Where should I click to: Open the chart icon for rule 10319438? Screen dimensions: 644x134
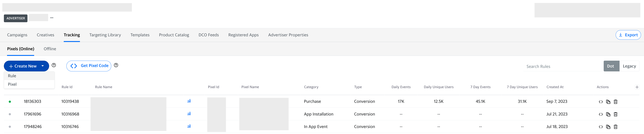[x=189, y=101]
